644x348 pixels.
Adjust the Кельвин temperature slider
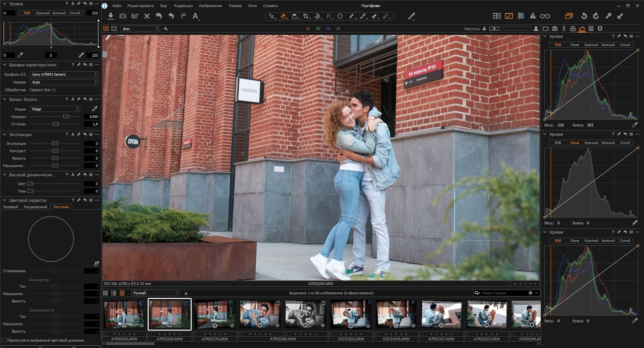click(x=66, y=117)
